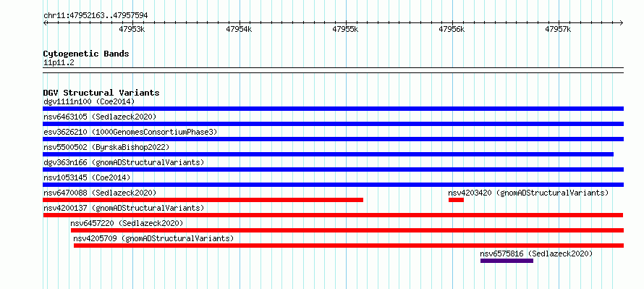Click the left arrowhead of the ruler
Screen dimensions: 644x289
tap(45, 22)
